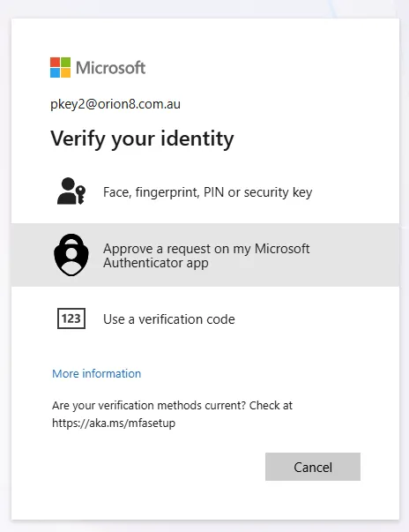409x532 pixels.
Task: Click the 123 verification code icon
Action: click(71, 318)
